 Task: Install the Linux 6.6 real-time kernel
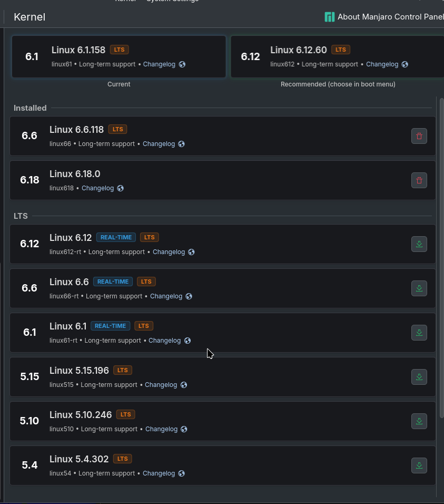coord(419,288)
